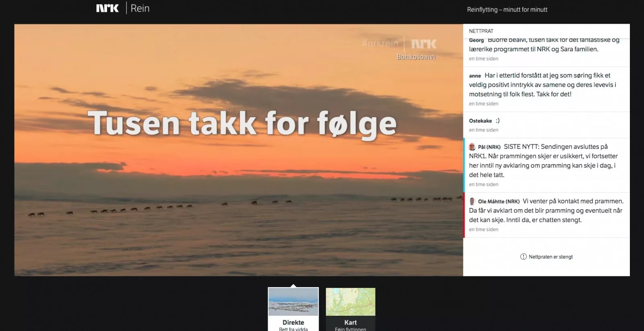The image size is (644, 331).
Task: Click the 'SISTE NYTT' message from Pål
Action: coord(543,161)
